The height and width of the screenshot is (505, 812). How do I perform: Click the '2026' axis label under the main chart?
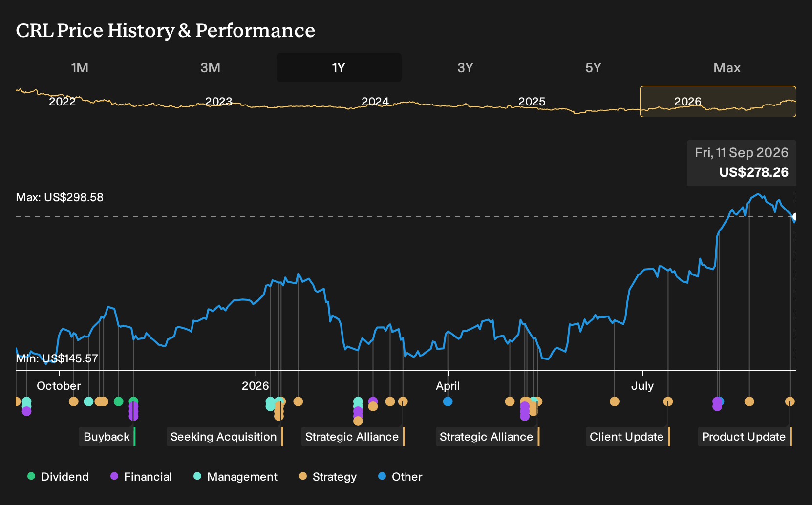coord(256,386)
